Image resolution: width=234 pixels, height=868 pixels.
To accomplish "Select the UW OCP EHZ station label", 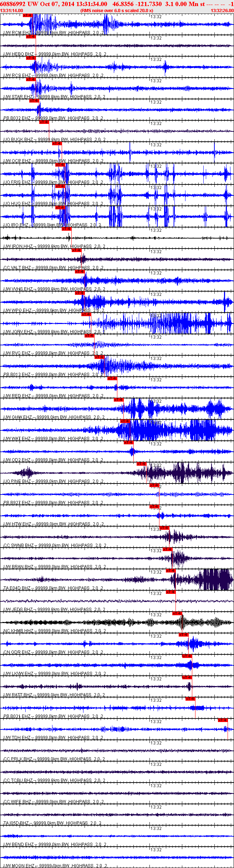I will [x=17, y=161].
